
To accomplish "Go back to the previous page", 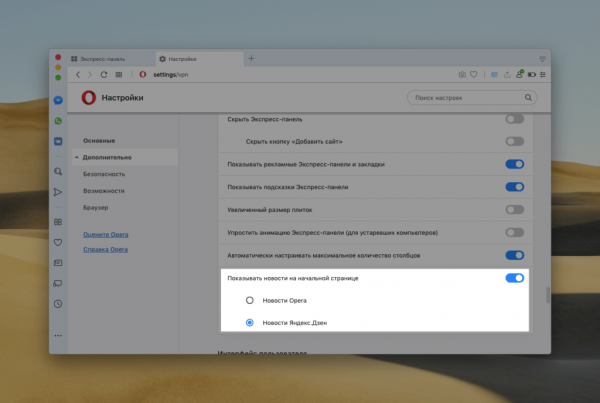I will tap(78, 75).
